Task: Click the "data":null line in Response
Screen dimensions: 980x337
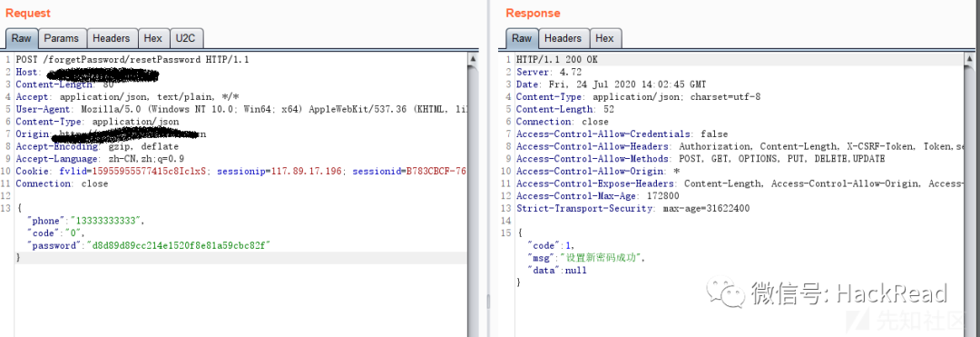Action: (x=557, y=270)
